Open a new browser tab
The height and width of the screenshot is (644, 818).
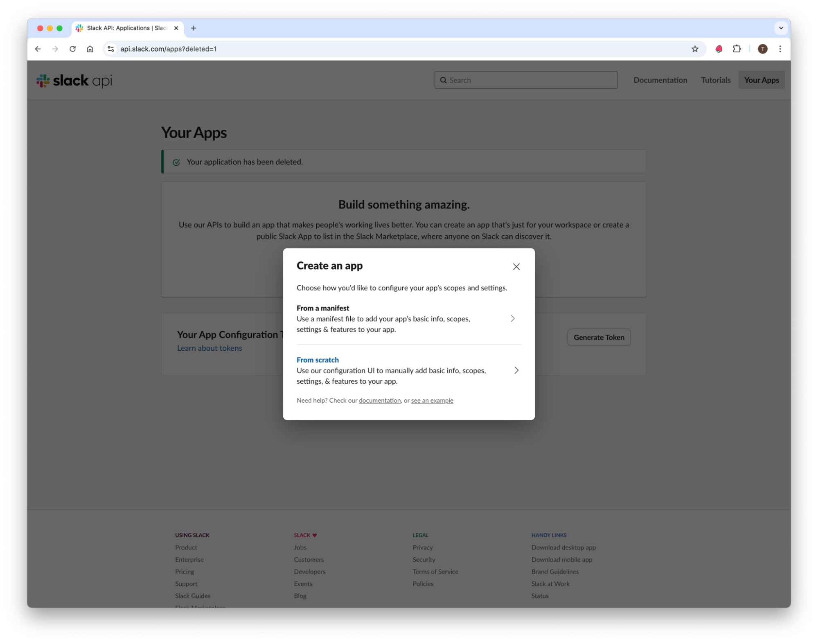[194, 28]
